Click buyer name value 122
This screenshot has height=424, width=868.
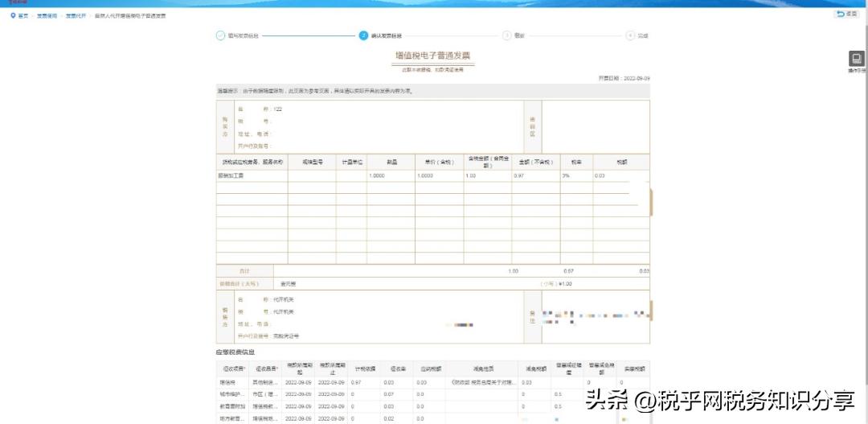[278, 109]
